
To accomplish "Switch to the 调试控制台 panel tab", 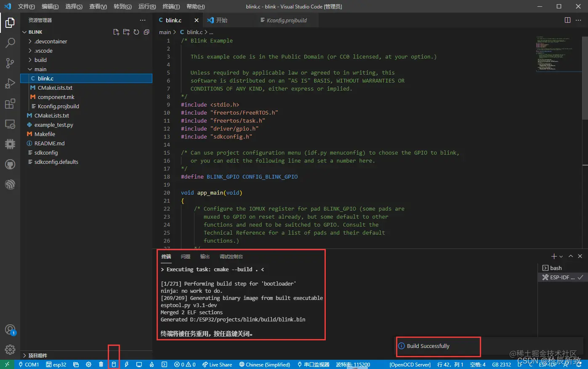I will click(x=231, y=257).
